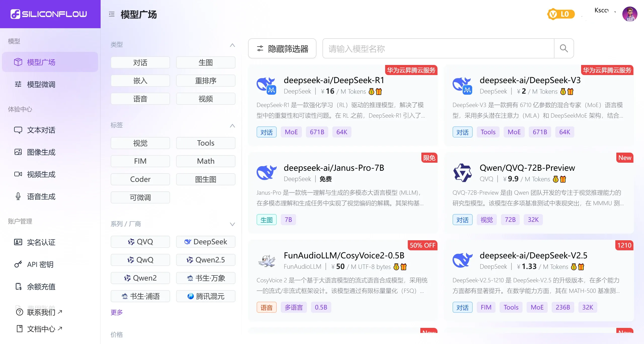Click the search magnifier icon
Viewport: 644px width, 344px height.
564,48
